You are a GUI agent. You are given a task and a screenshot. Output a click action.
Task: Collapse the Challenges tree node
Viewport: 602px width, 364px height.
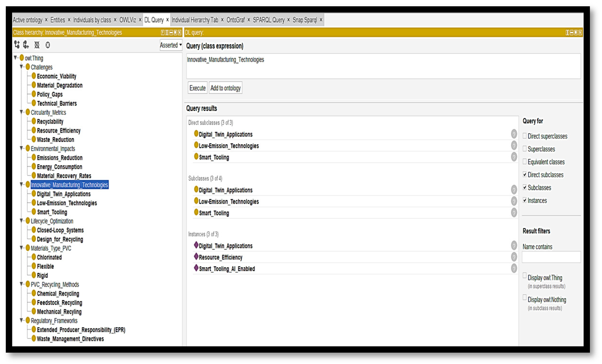(x=22, y=67)
